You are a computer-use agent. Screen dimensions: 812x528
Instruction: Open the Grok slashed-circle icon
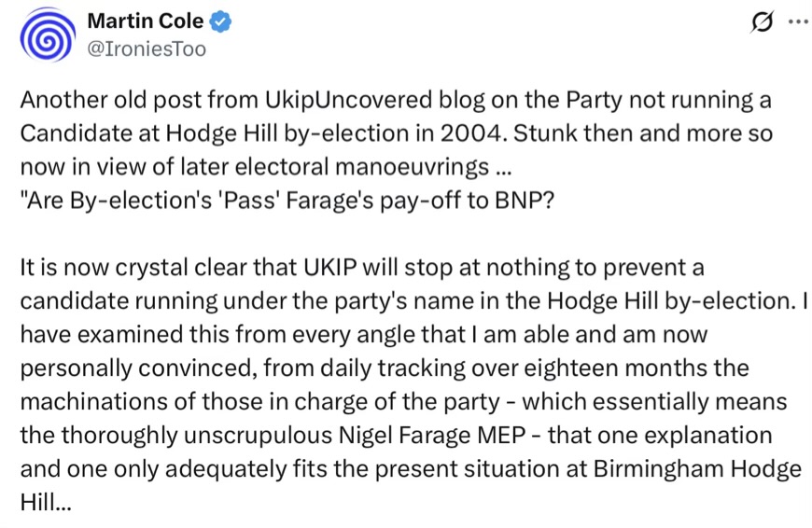(x=762, y=22)
